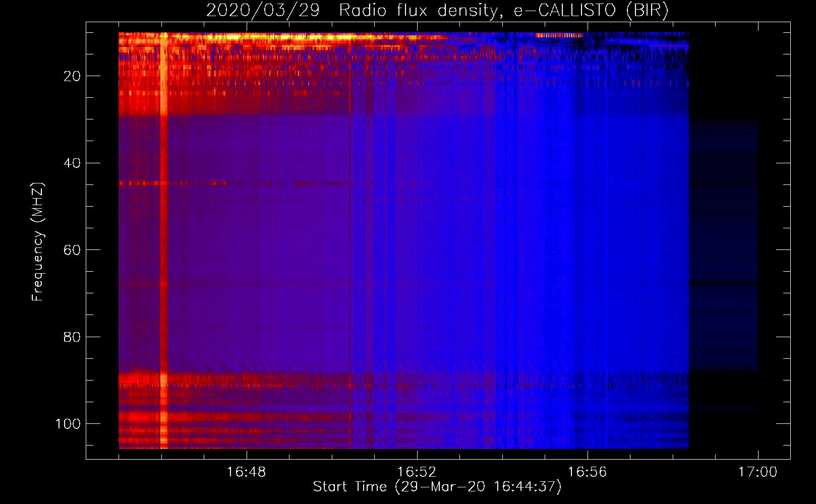Click the 100 MHz frequency tick label
Screen dimensions: 816x504
(x=68, y=424)
